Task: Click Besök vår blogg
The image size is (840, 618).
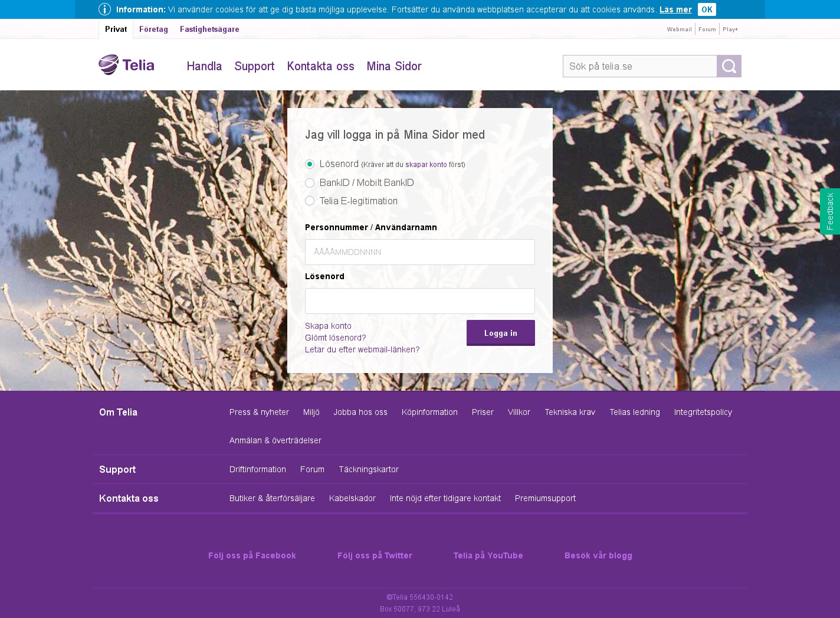Action: (x=598, y=555)
